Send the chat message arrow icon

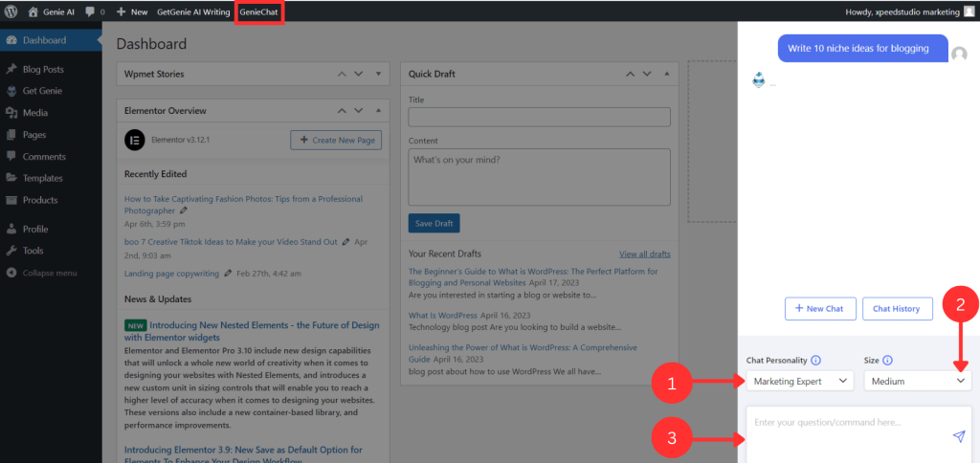pyautogui.click(x=959, y=436)
